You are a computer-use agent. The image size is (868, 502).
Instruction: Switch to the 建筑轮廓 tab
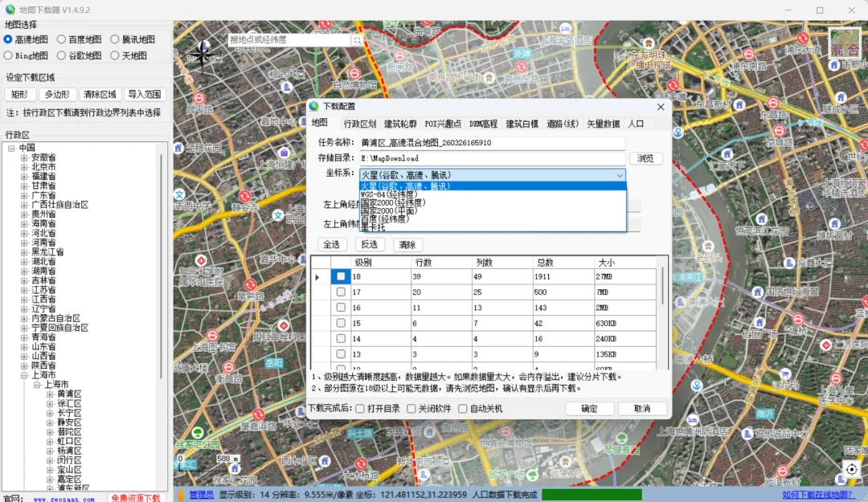(x=400, y=124)
